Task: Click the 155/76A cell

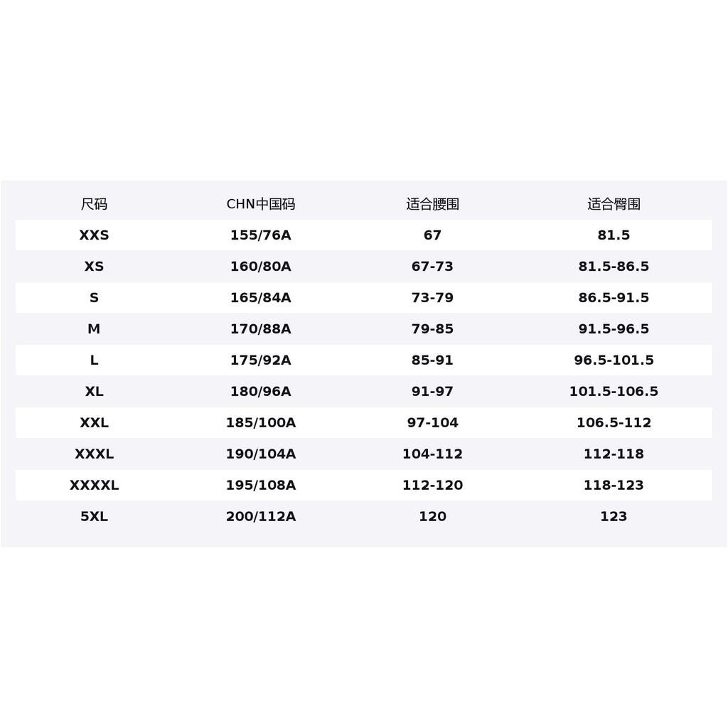Action: coord(260,235)
